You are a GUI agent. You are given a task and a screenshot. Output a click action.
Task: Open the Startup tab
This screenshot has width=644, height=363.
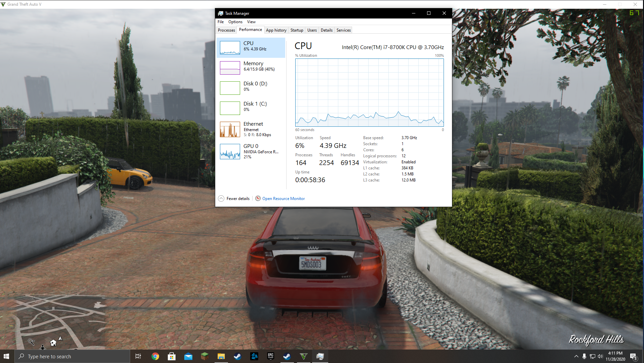point(297,30)
